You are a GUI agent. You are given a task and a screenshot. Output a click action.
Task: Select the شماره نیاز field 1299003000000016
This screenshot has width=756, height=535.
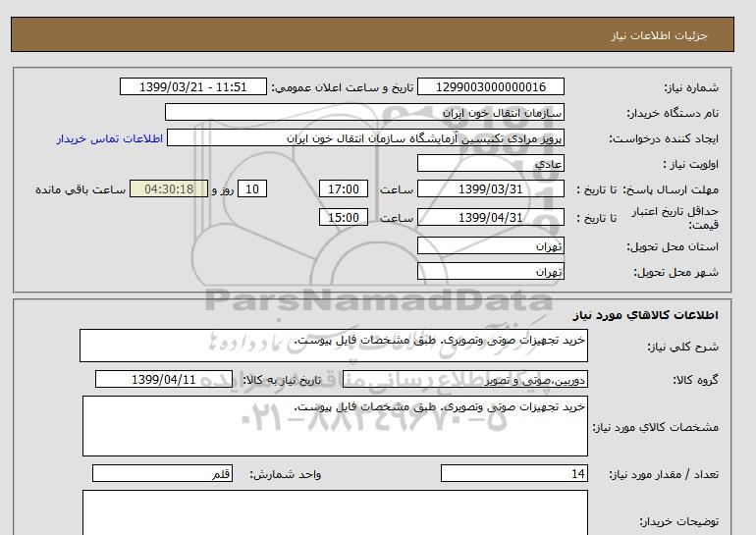point(490,86)
